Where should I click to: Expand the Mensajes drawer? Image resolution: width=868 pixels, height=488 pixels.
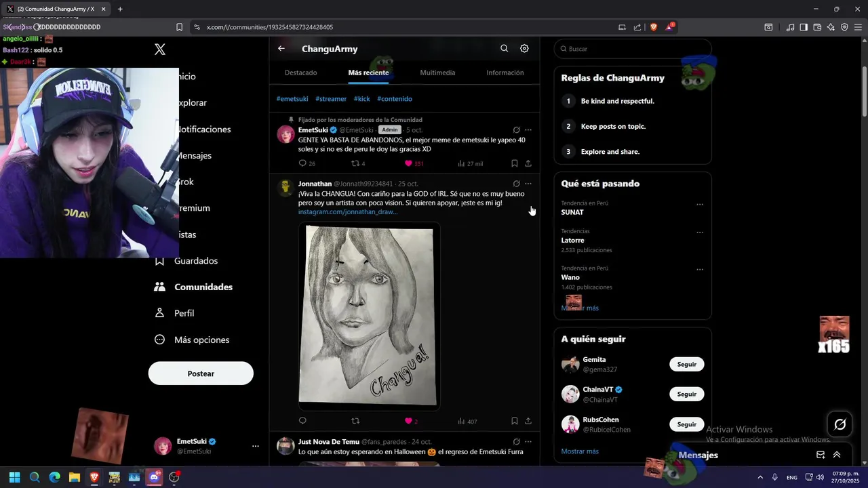tap(837, 455)
